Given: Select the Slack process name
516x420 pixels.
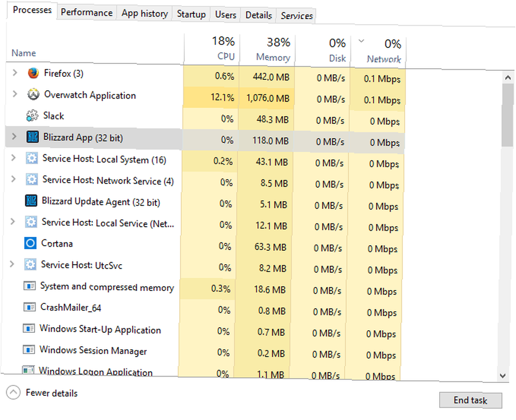Looking at the screenshot, I should pos(54,116).
